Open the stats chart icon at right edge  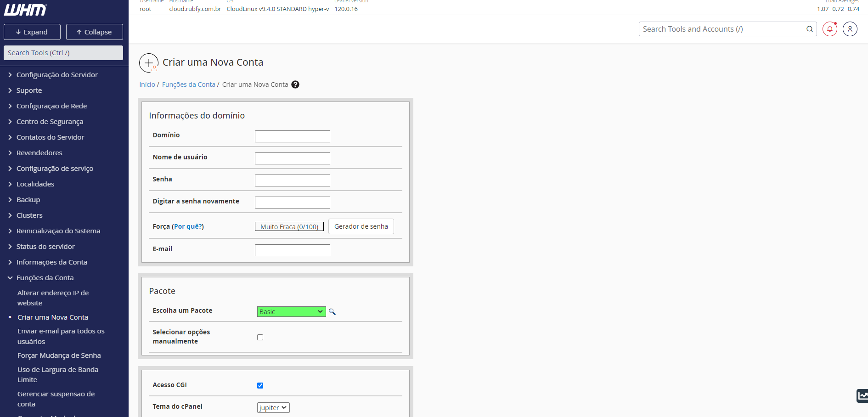click(x=862, y=395)
